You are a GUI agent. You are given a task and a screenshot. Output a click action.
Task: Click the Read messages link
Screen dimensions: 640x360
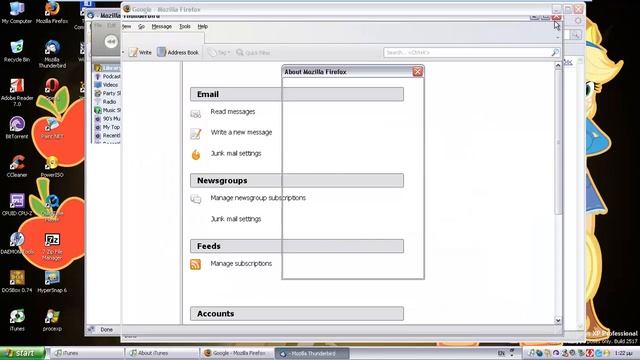tap(233, 111)
